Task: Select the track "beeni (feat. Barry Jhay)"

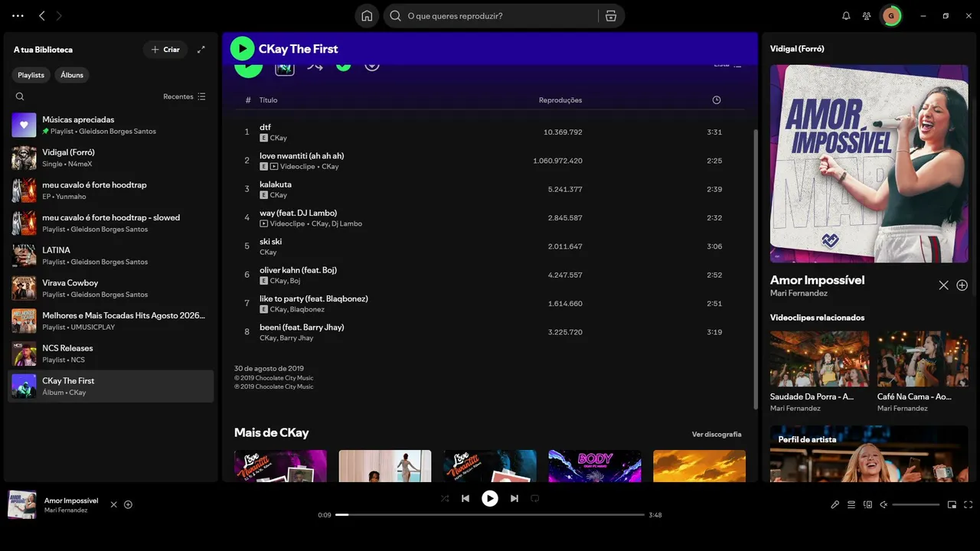Action: pyautogui.click(x=488, y=332)
